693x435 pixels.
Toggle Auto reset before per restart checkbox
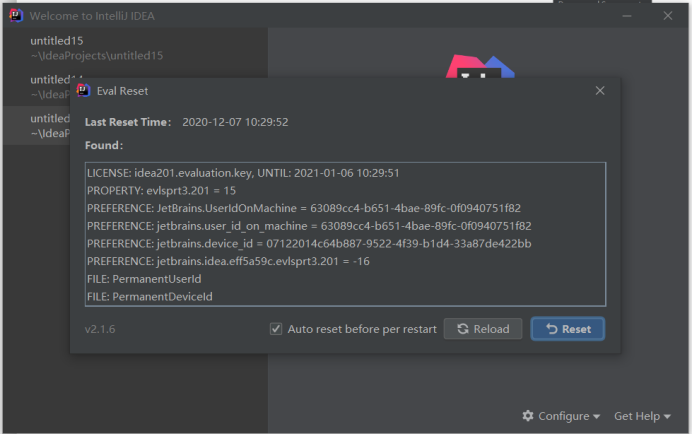pyautogui.click(x=276, y=329)
